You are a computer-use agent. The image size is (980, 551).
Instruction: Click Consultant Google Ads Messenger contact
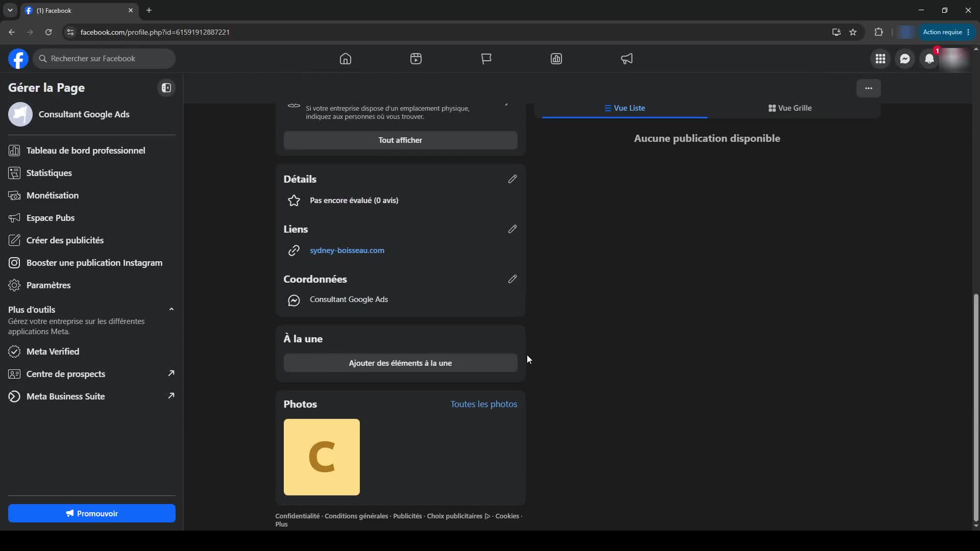[349, 299]
